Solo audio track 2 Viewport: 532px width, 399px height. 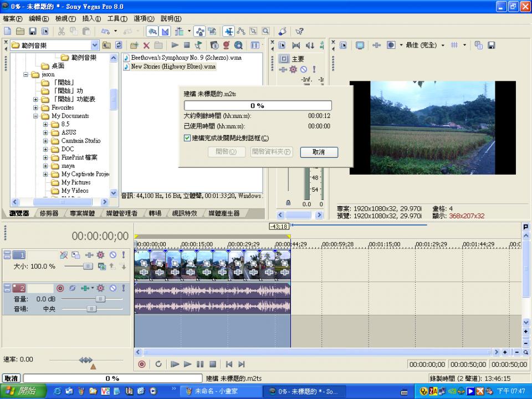point(123,288)
